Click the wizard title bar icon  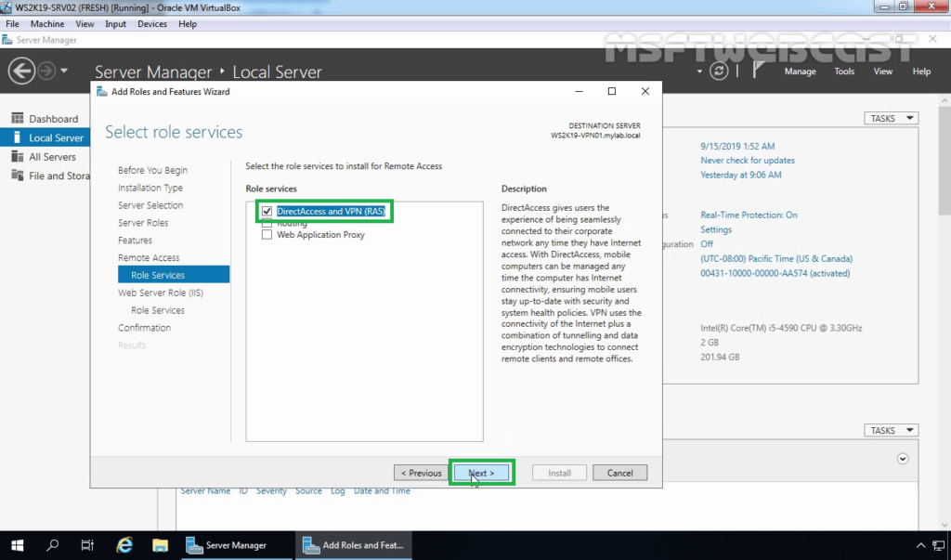(102, 92)
